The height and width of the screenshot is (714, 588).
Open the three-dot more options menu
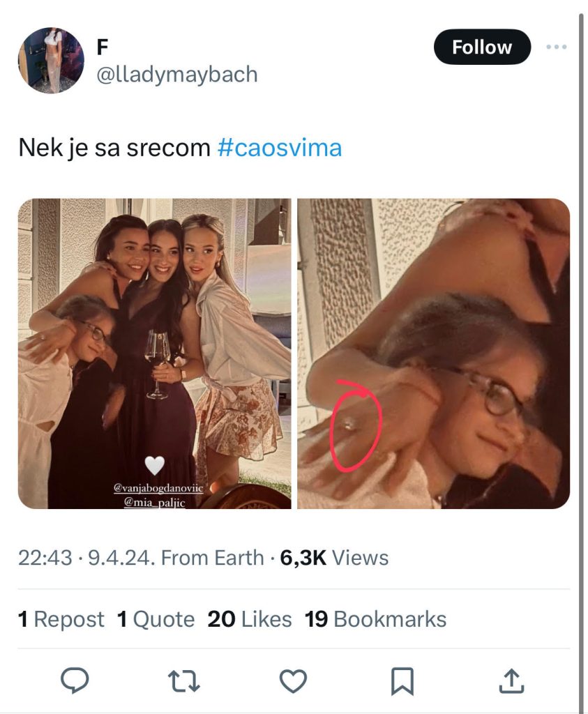point(557,47)
